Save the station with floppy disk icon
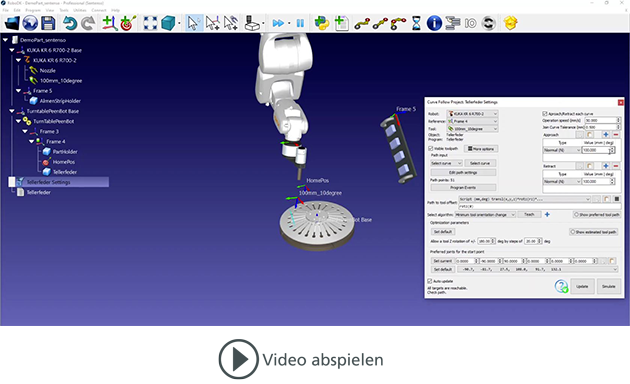630x384 pixels. click(48, 23)
